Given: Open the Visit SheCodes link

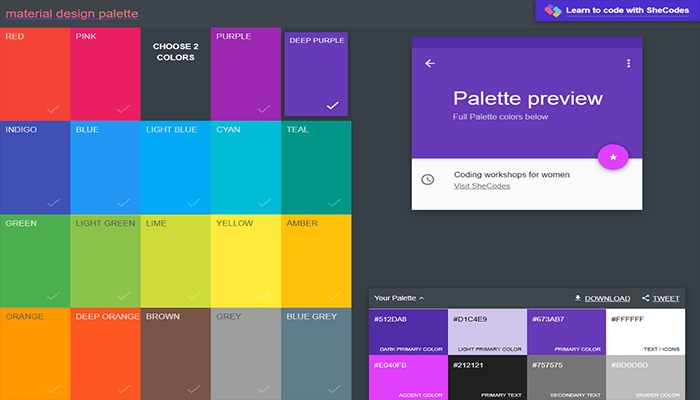Looking at the screenshot, I should 482,186.
